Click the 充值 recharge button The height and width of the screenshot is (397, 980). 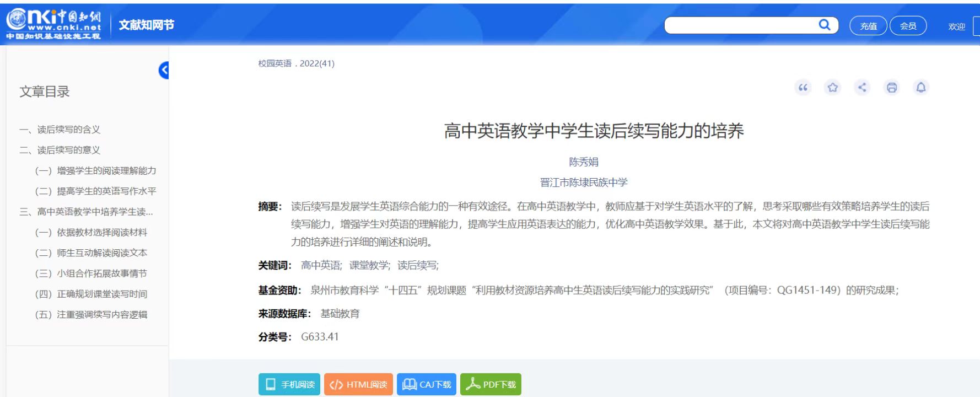[x=868, y=26]
